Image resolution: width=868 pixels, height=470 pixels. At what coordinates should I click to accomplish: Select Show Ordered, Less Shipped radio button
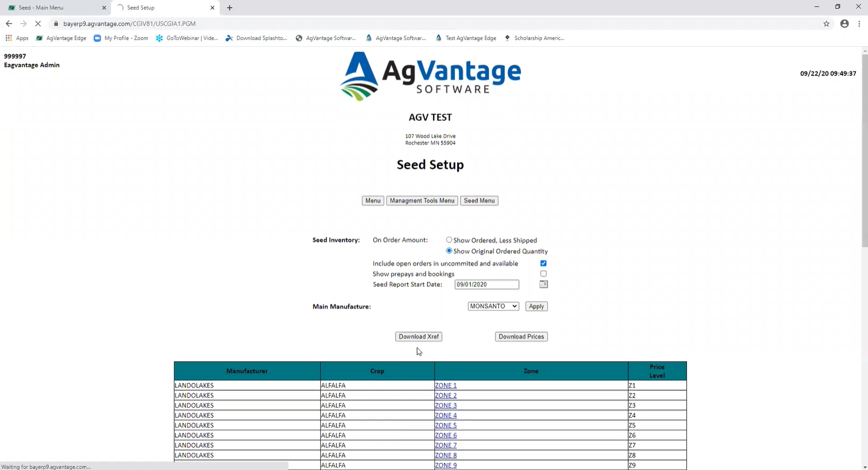pyautogui.click(x=449, y=240)
